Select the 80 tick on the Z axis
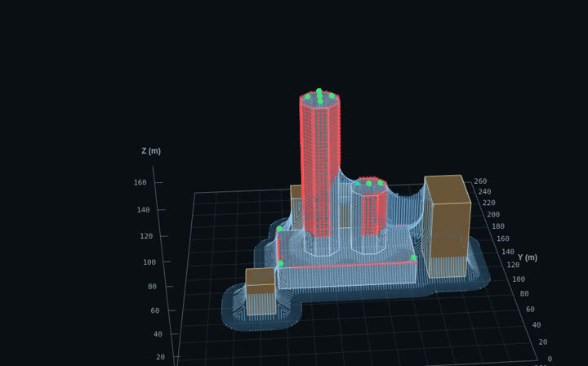The width and height of the screenshot is (588, 366). pyautogui.click(x=152, y=287)
